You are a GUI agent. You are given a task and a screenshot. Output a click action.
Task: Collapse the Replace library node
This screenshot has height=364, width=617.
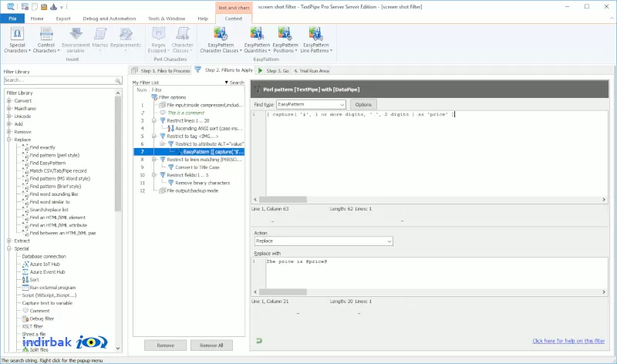(x=9, y=140)
